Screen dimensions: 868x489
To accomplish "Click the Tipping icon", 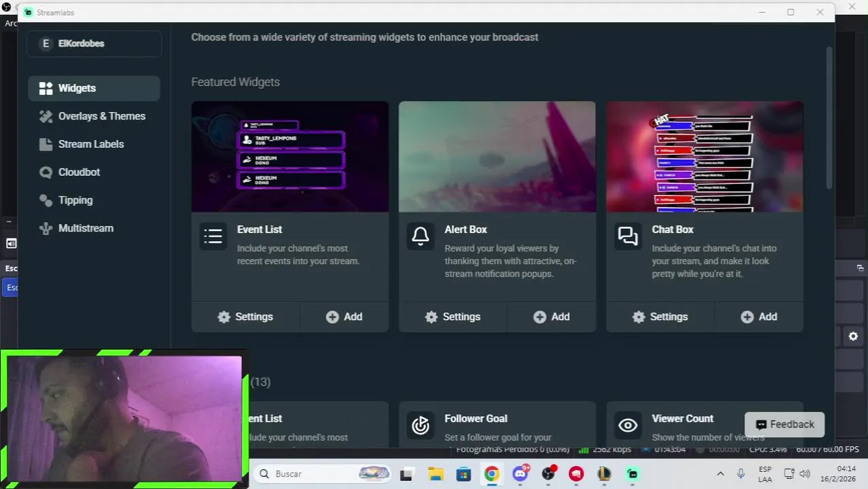I will tap(46, 200).
